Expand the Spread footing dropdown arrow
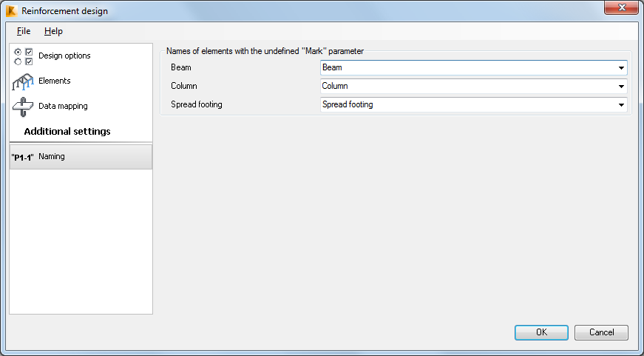This screenshot has width=644, height=356. [x=622, y=105]
